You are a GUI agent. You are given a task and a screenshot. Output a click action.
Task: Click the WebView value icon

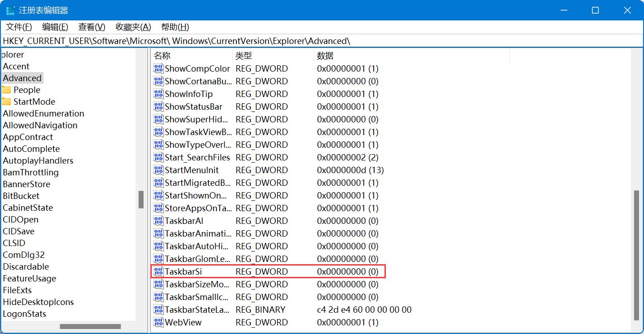tap(158, 322)
